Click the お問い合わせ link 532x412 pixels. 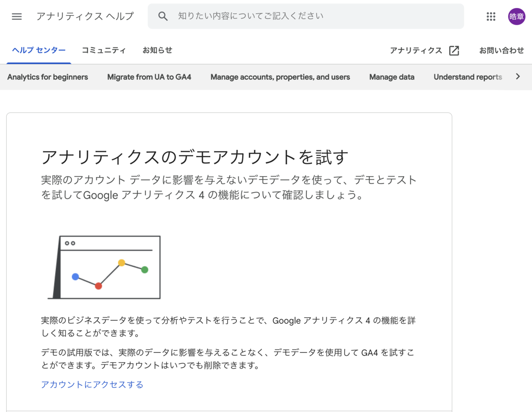[501, 51]
